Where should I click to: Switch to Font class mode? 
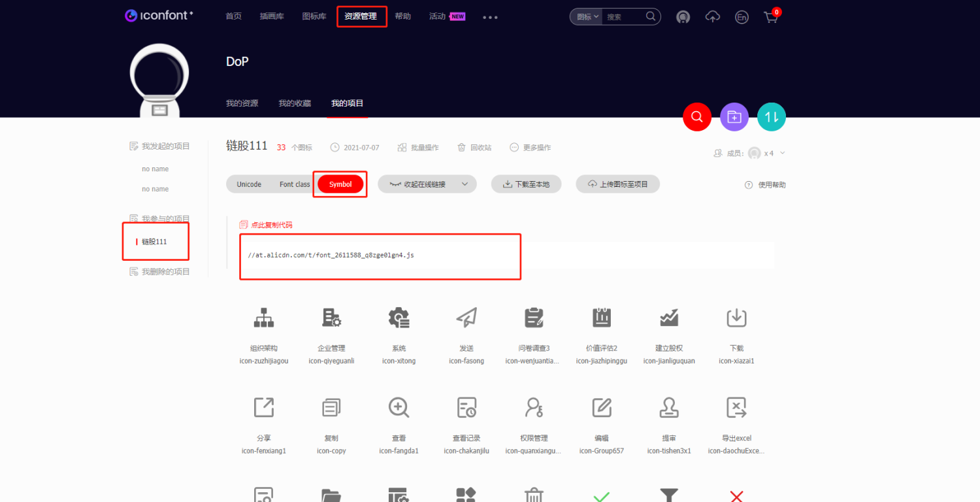[x=295, y=184]
